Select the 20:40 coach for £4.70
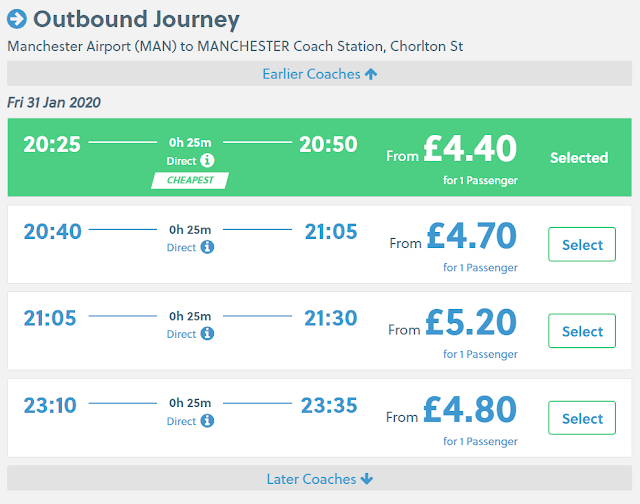The image size is (640, 504). point(582,244)
